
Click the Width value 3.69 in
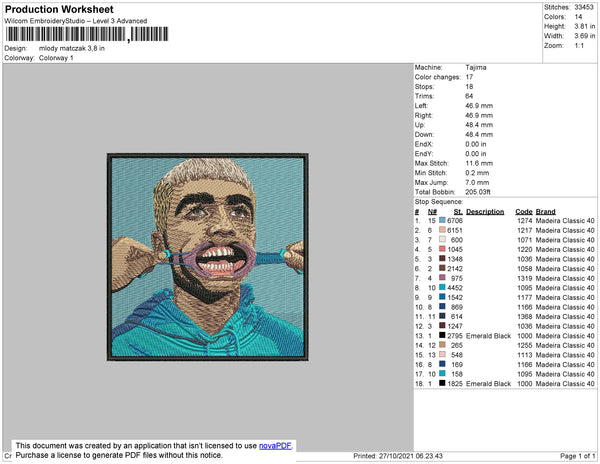585,36
